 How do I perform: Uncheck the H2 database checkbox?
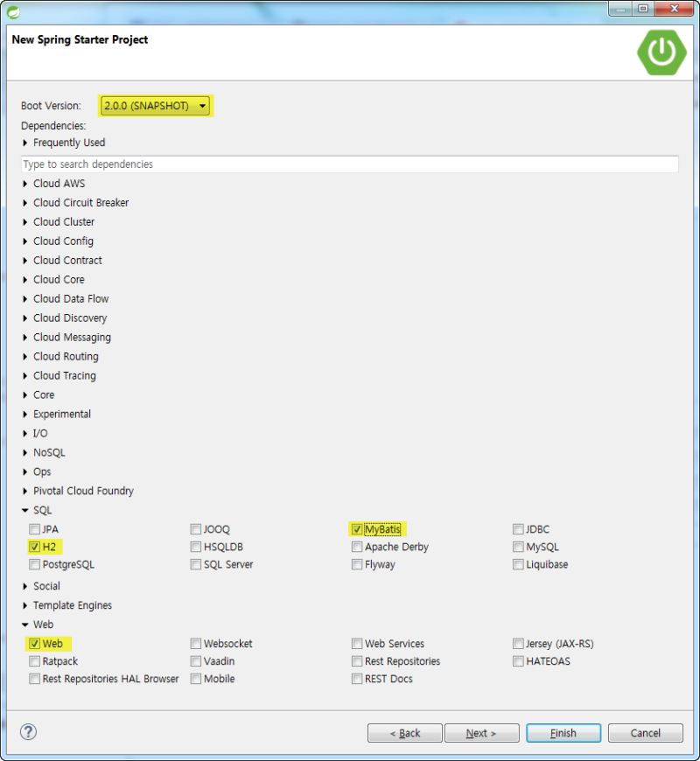click(34, 547)
